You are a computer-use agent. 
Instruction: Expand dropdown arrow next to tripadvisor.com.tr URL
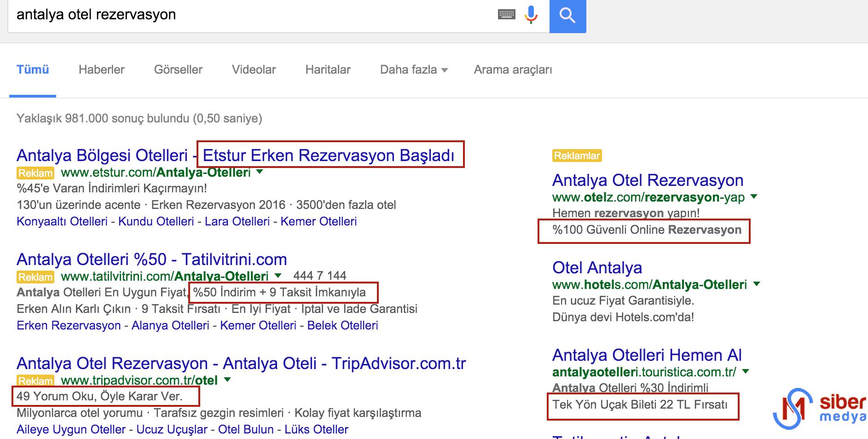[x=227, y=380]
